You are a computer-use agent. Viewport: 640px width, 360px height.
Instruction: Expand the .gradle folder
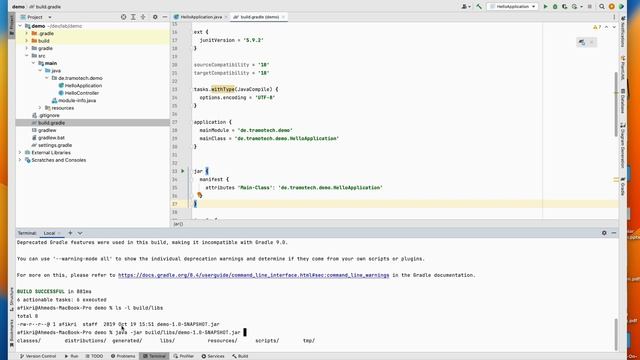tap(27, 33)
